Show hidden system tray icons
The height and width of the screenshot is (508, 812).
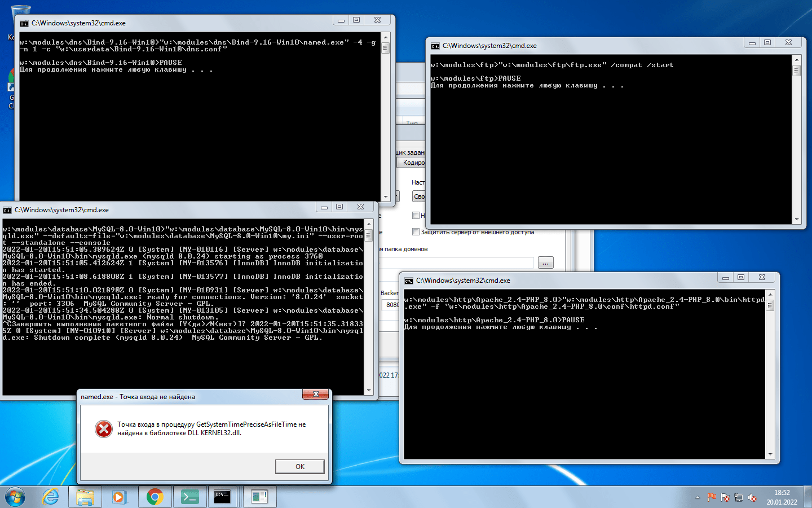698,497
